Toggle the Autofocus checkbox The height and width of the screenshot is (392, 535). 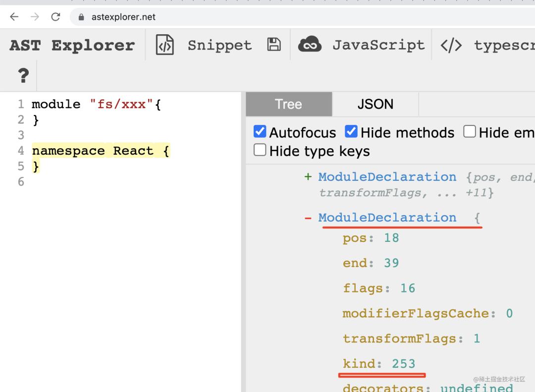coord(260,131)
